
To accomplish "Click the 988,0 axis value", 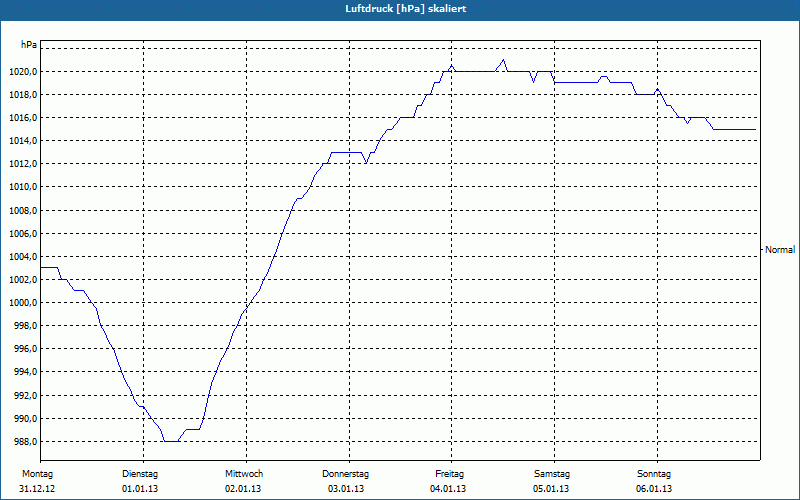I will [x=25, y=442].
